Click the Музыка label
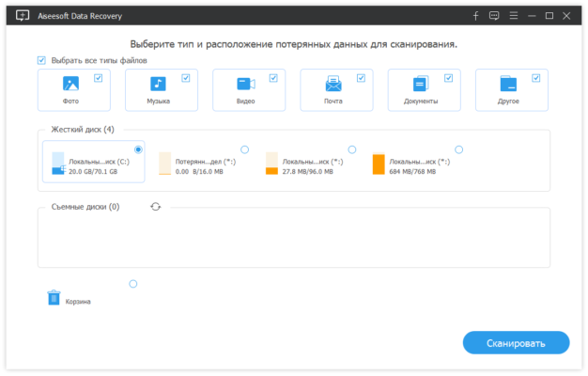 tap(158, 102)
